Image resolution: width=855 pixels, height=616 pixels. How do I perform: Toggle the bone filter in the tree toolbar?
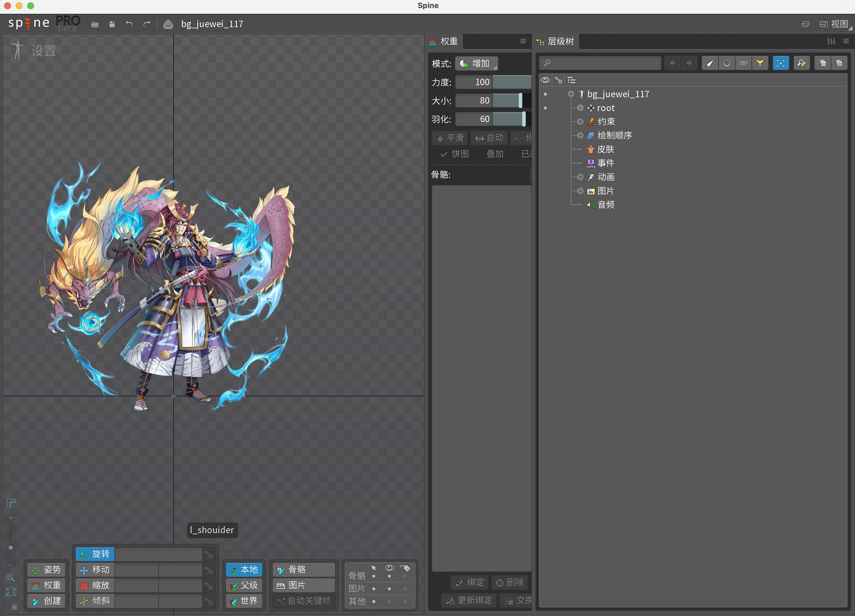point(710,63)
